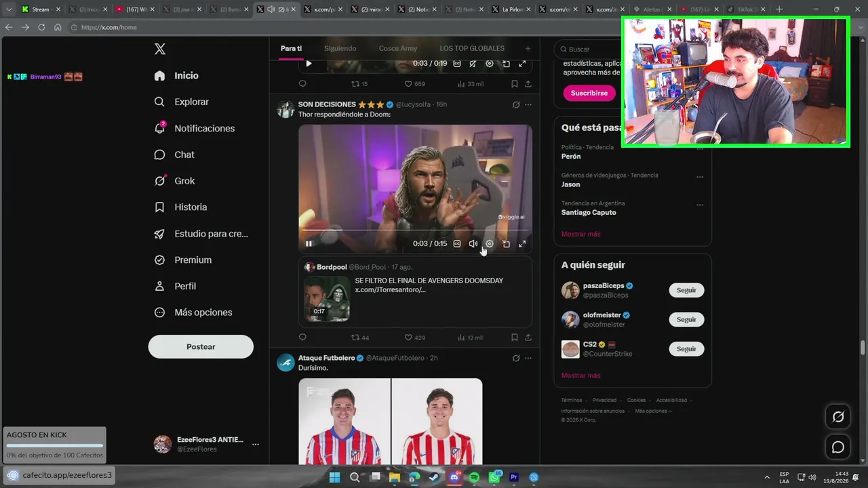Open Thor video playback settings gear

(490, 244)
